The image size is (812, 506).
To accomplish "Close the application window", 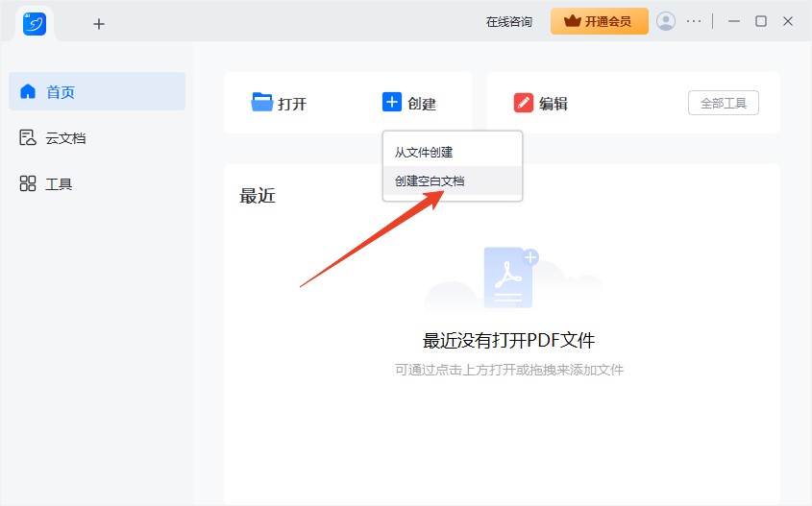I will pyautogui.click(x=788, y=21).
